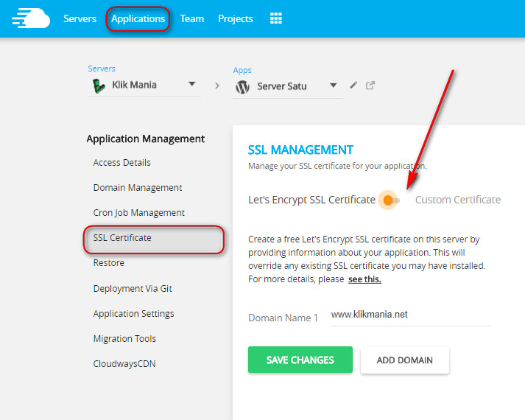
Task: Click the ADD DOMAIN button
Action: point(405,360)
